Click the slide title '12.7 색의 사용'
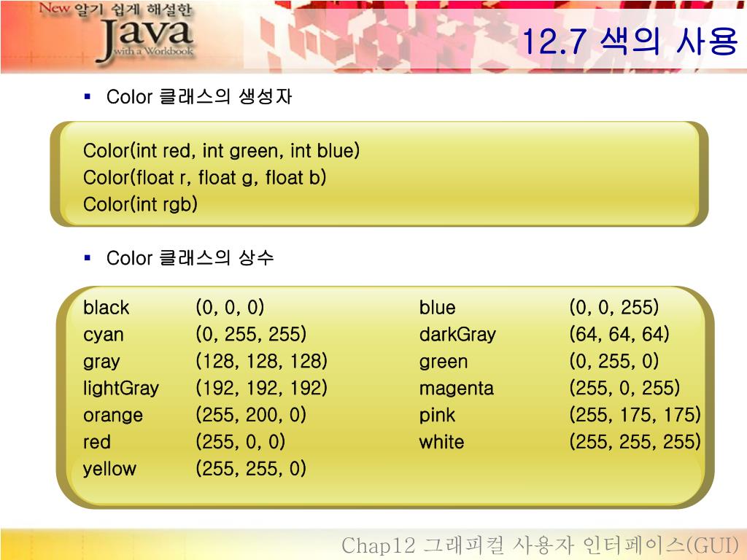 tap(630, 41)
